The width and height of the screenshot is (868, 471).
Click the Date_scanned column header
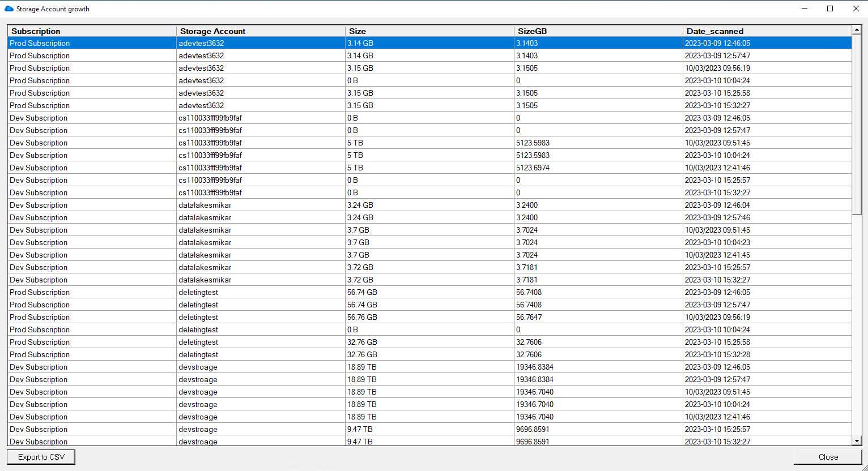[x=767, y=31]
